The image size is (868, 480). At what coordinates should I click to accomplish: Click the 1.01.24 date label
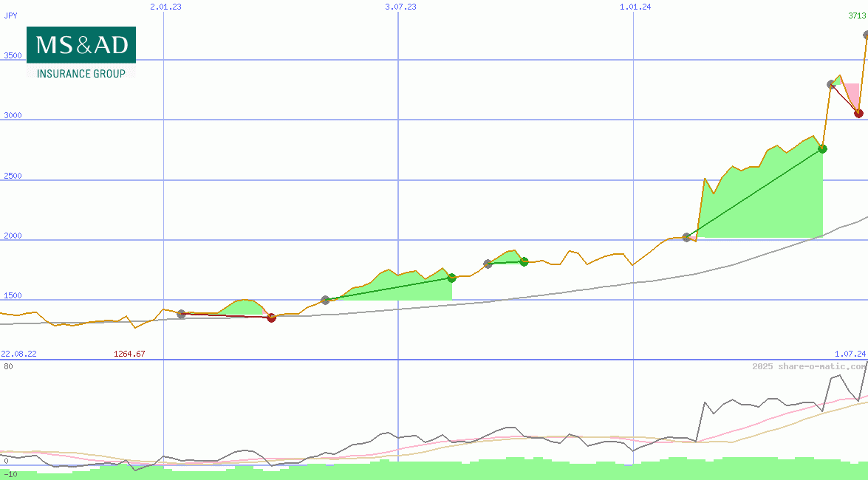635,7
